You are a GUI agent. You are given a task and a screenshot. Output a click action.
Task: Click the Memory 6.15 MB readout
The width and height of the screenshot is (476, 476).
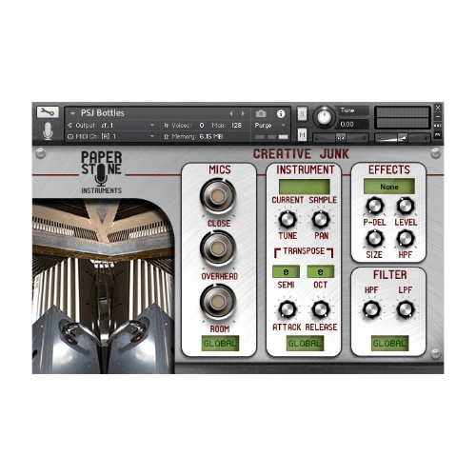193,137
